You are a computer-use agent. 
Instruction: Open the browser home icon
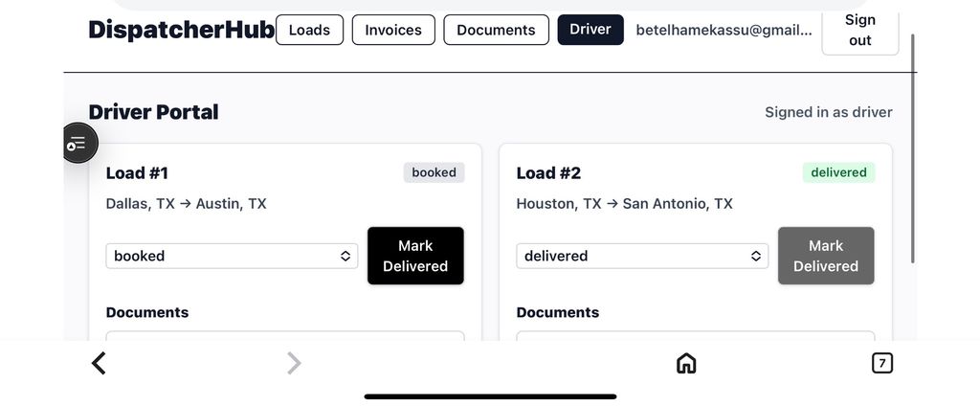pos(685,363)
